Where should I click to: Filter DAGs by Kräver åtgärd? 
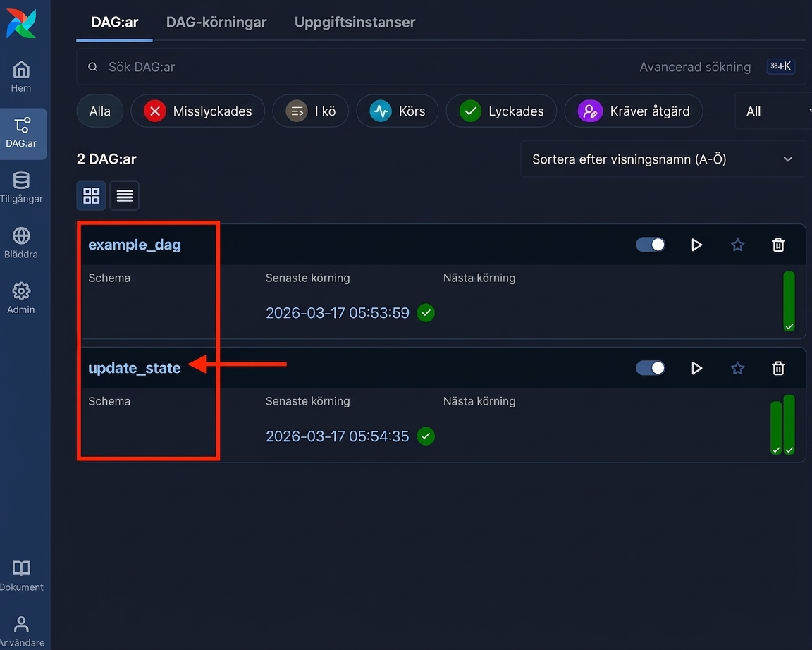(634, 111)
